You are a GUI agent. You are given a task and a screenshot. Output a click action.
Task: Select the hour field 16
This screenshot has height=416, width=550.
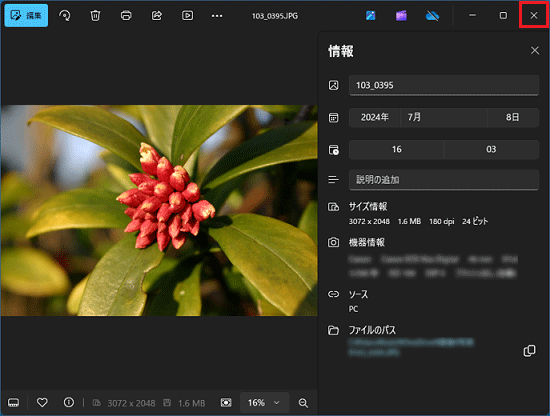pos(396,149)
